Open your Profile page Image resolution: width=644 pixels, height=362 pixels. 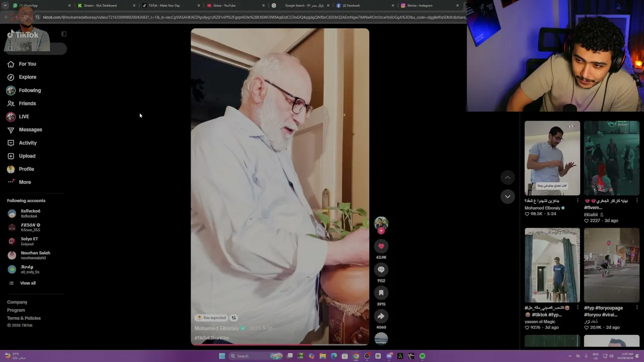tap(21, 169)
